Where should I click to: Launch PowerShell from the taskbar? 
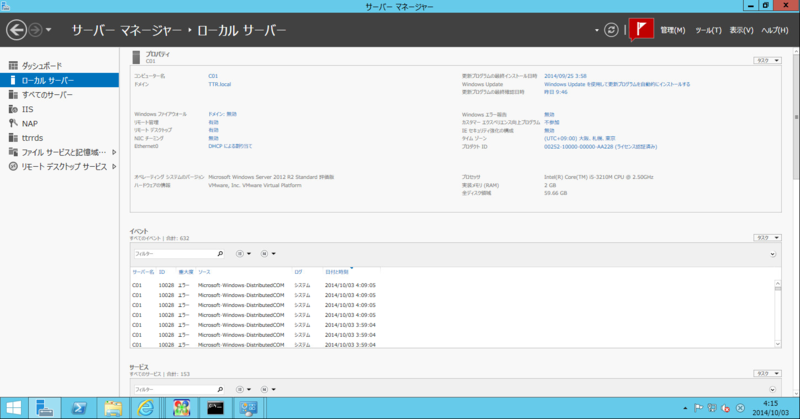click(79, 408)
